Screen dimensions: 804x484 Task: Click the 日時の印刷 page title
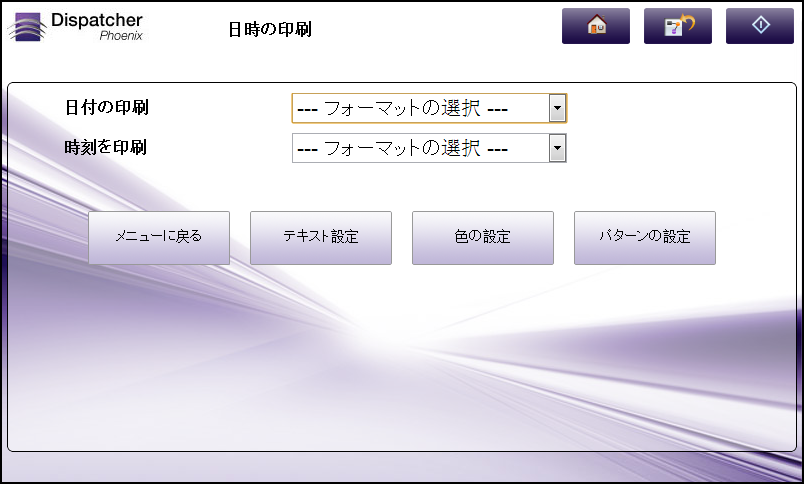click(x=270, y=29)
